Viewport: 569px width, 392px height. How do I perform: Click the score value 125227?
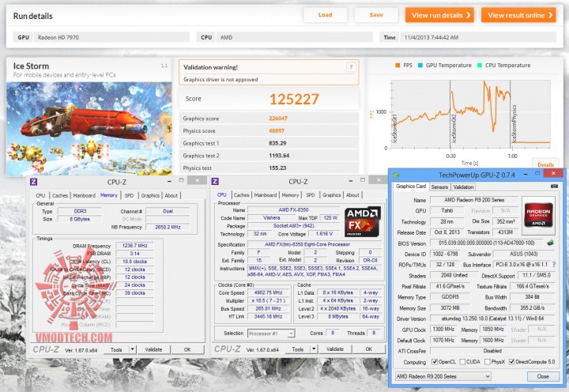294,99
